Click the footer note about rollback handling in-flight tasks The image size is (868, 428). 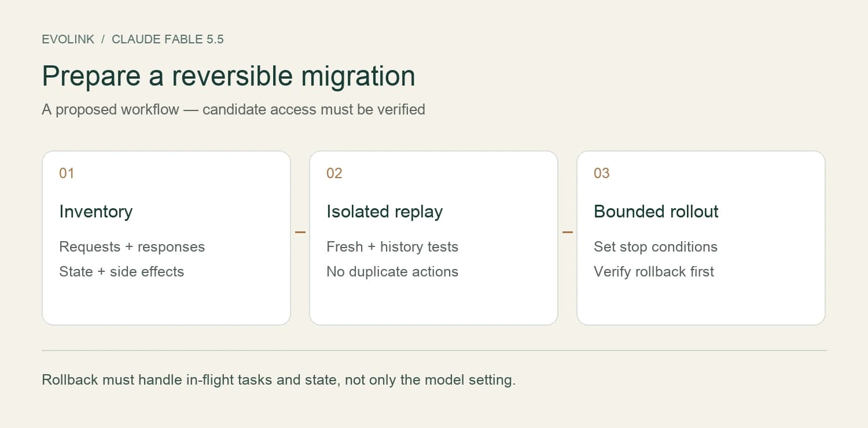click(278, 381)
